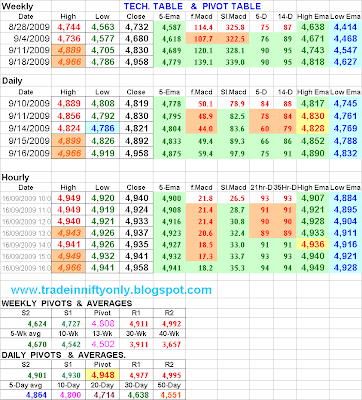
Task: Click the yellow-highlighted High Ema 4,936
Action: [312, 244]
